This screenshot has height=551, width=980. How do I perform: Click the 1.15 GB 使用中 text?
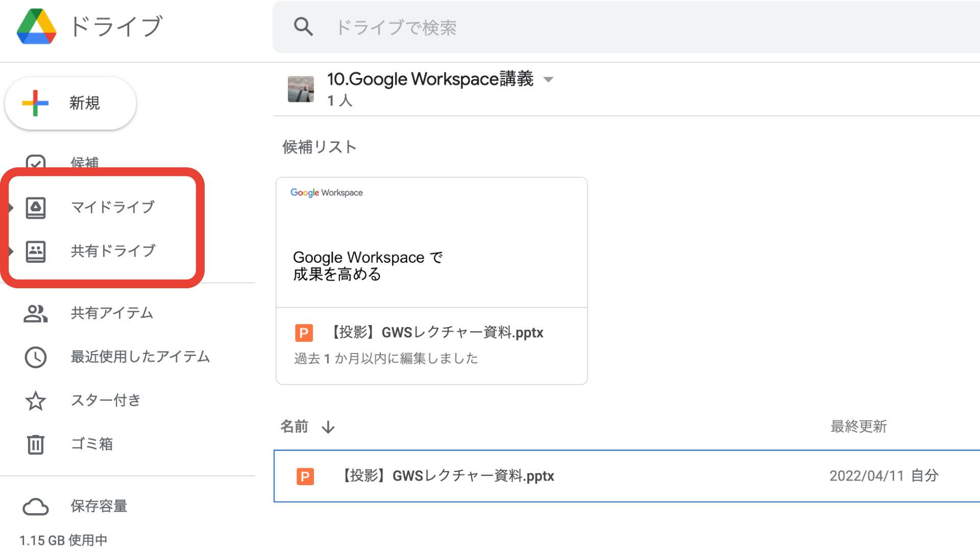pyautogui.click(x=63, y=540)
